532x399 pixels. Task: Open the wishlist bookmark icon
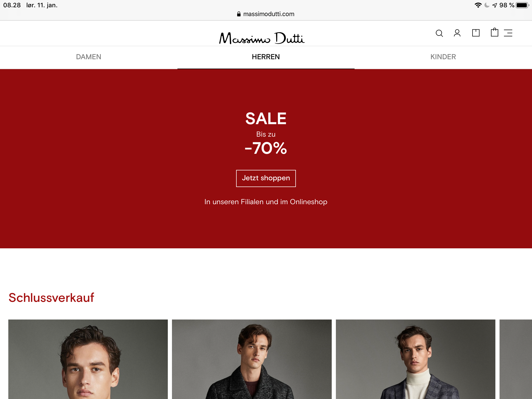tap(476, 33)
